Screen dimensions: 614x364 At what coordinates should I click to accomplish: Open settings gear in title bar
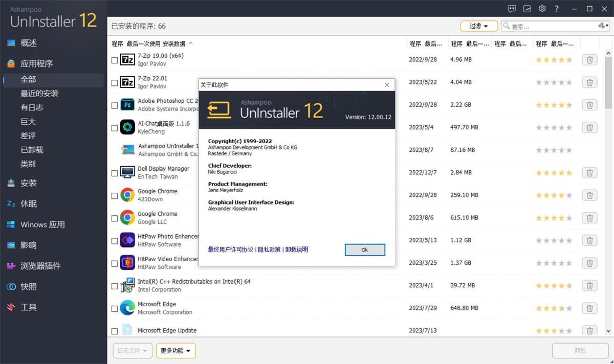(x=542, y=9)
